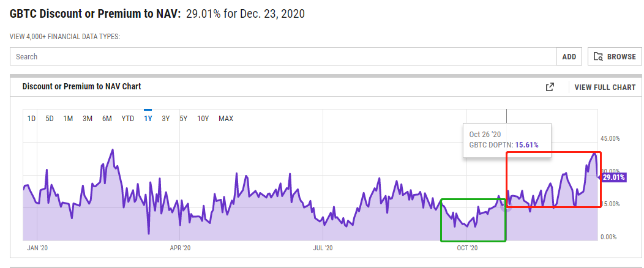Click the BROWSE button text
Image resolution: width=644 pixels, height=268 pixels.
621,56
